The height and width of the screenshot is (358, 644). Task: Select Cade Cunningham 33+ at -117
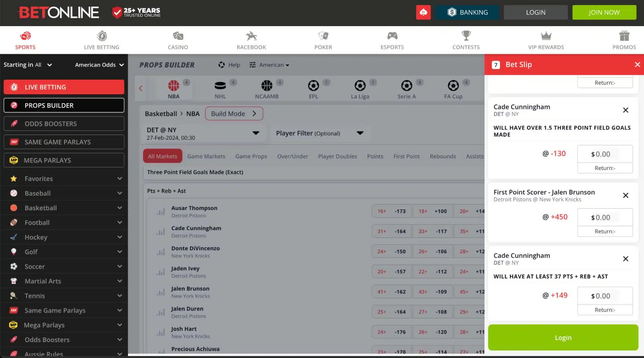pos(433,231)
